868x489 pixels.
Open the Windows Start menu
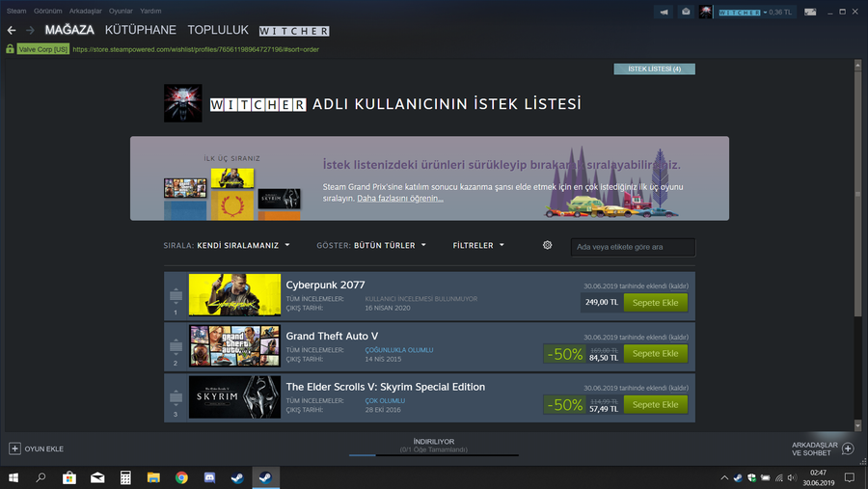point(14,477)
